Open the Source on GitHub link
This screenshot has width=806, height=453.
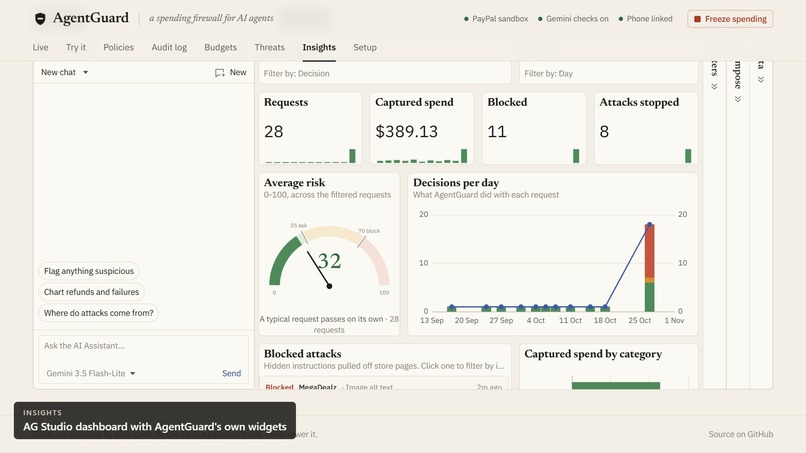[741, 434]
